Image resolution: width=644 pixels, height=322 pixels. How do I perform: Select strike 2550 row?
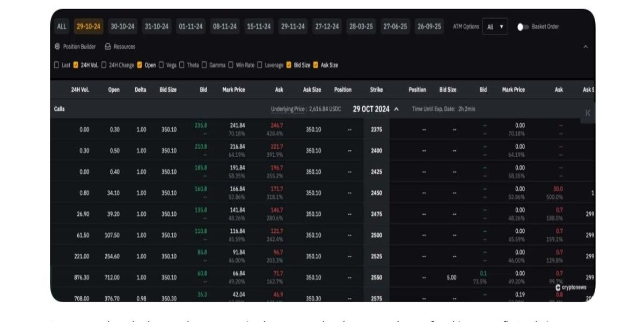point(376,277)
